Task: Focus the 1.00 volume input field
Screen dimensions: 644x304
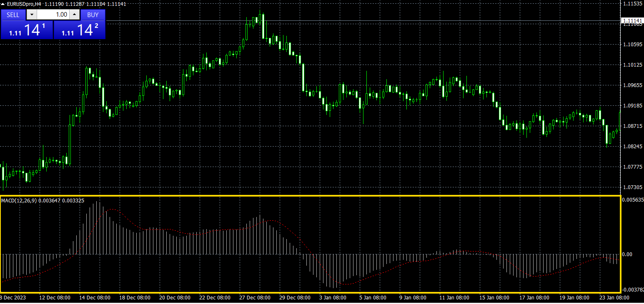Action: pyautogui.click(x=53, y=15)
